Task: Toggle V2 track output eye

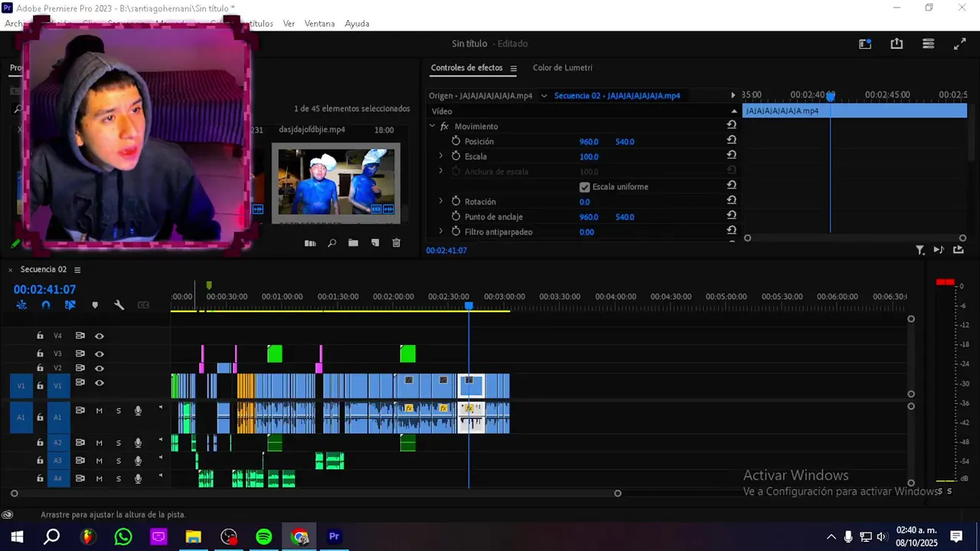Action: click(x=100, y=368)
